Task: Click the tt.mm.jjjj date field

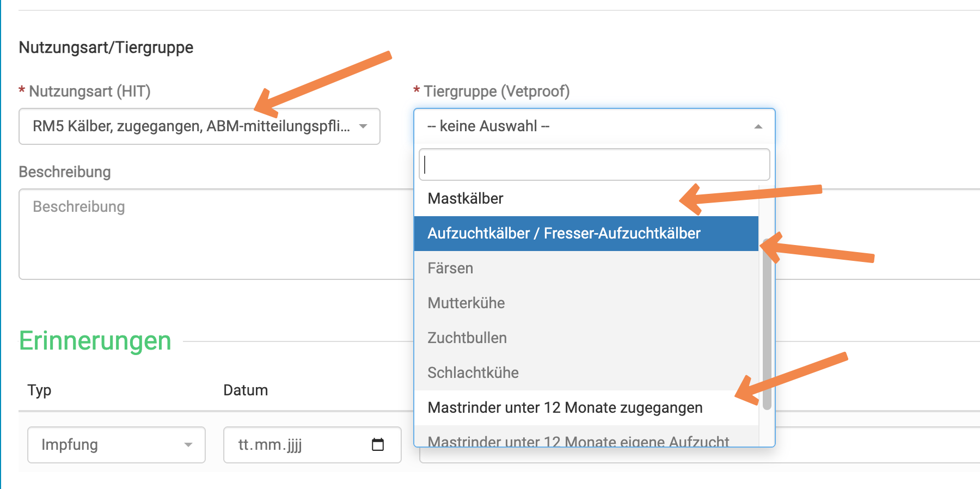Action: tap(313, 445)
